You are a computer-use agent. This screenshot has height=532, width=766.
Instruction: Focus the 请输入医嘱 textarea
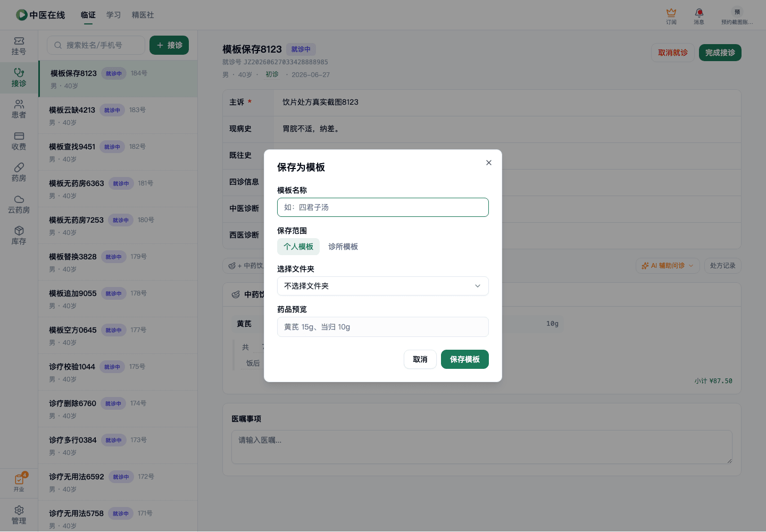[x=482, y=447]
